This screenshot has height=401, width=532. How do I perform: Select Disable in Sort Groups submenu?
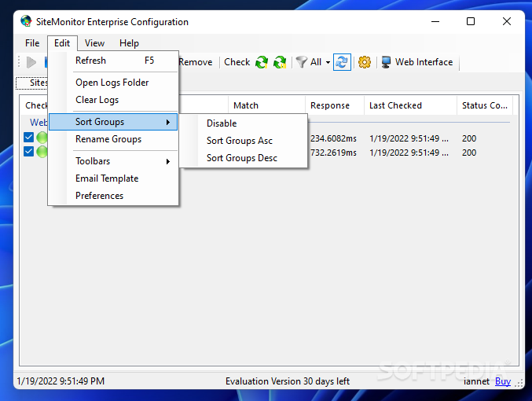pyautogui.click(x=244, y=123)
